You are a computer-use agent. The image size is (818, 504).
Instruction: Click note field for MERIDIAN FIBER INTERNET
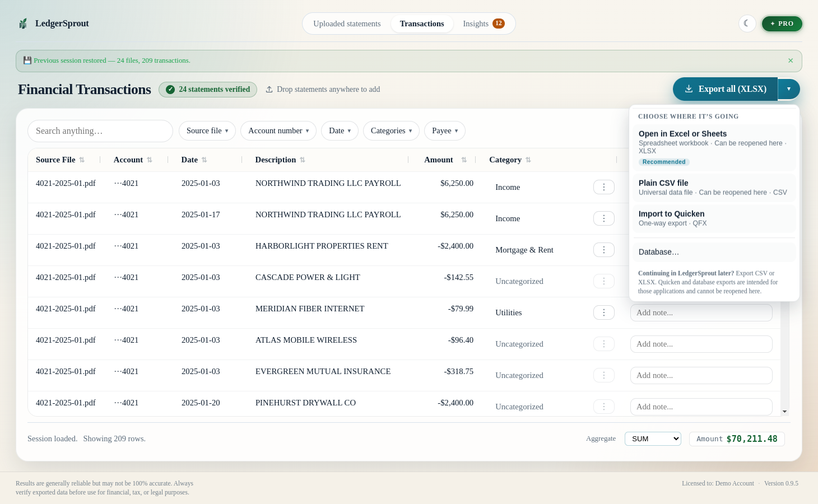[x=701, y=313]
